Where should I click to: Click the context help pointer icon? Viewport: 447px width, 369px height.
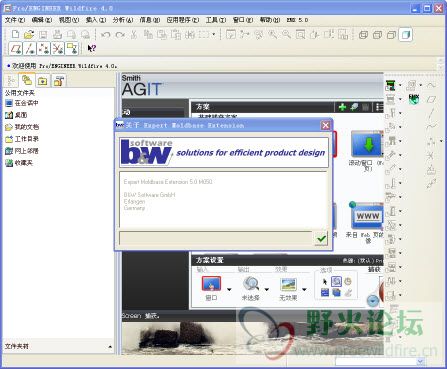point(91,48)
